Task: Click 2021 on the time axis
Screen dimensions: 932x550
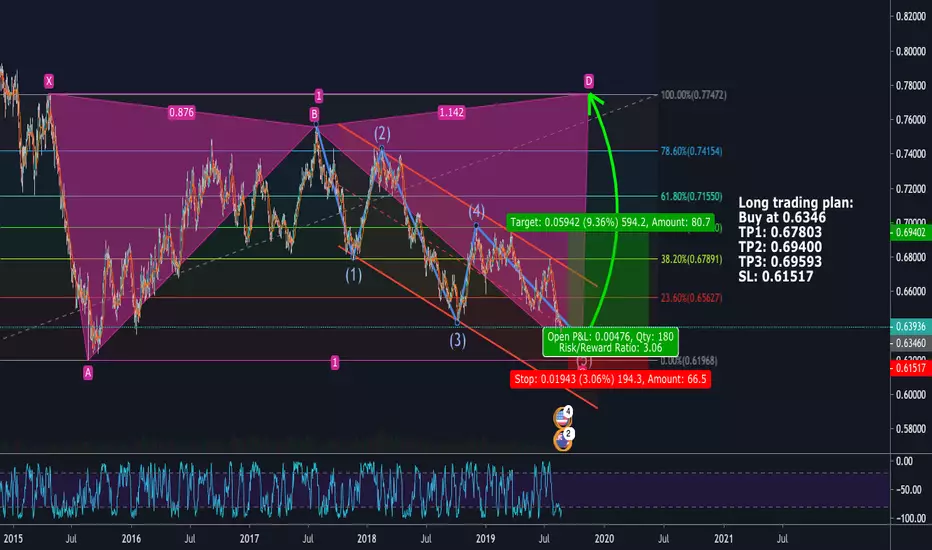Action: point(723,539)
